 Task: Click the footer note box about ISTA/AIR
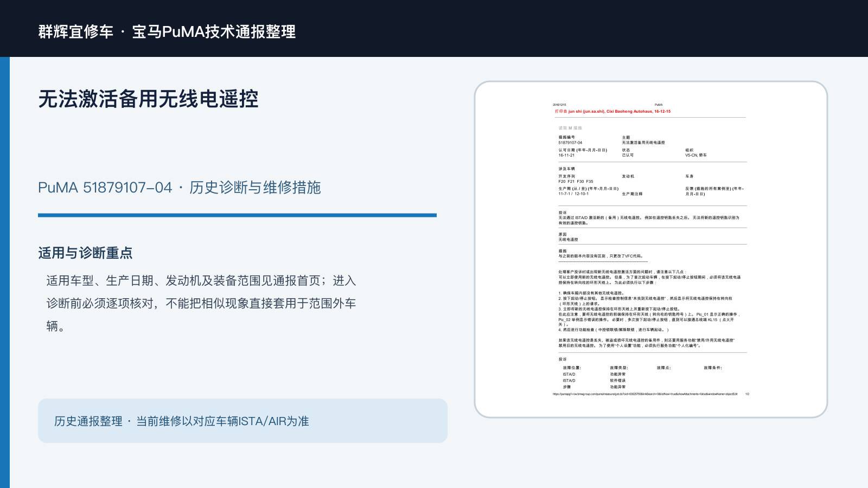(x=242, y=421)
